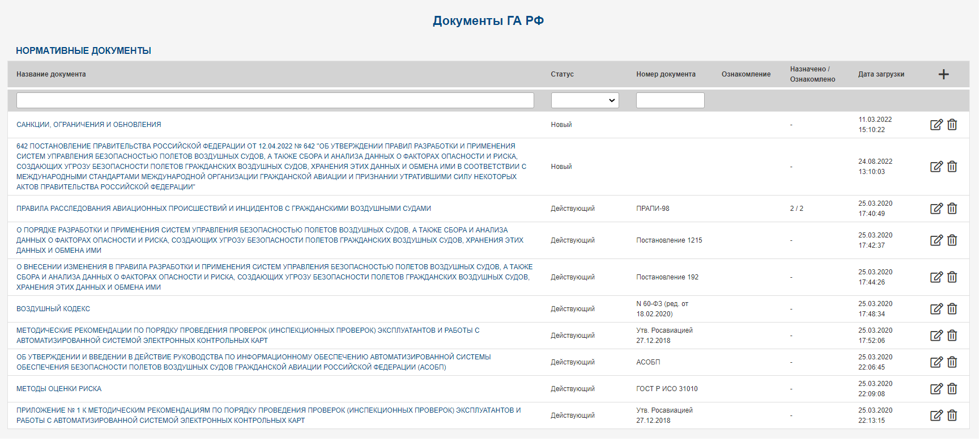
Task: Click the 2 / 2 acknowledgment count
Action: click(796, 209)
